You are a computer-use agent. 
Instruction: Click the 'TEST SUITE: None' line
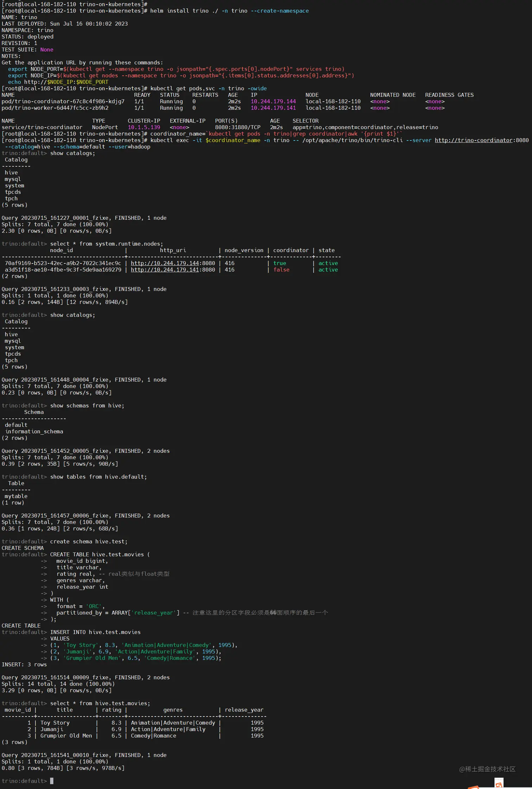coord(27,50)
